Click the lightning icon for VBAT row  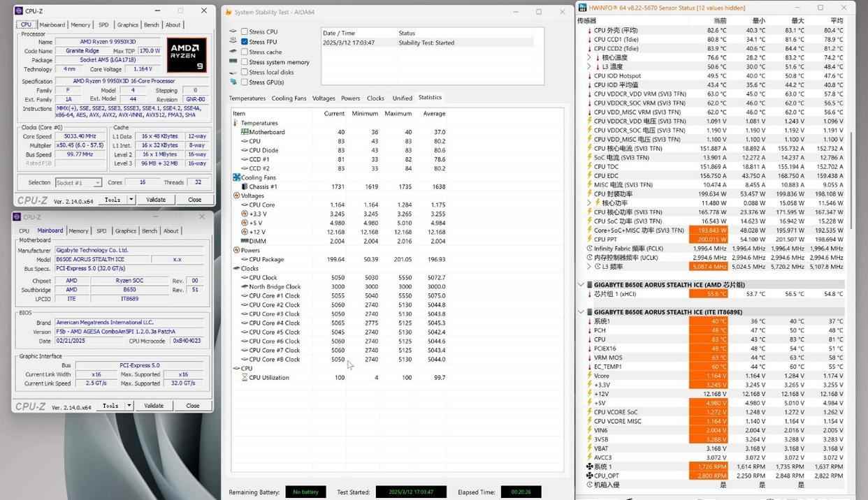coord(590,448)
